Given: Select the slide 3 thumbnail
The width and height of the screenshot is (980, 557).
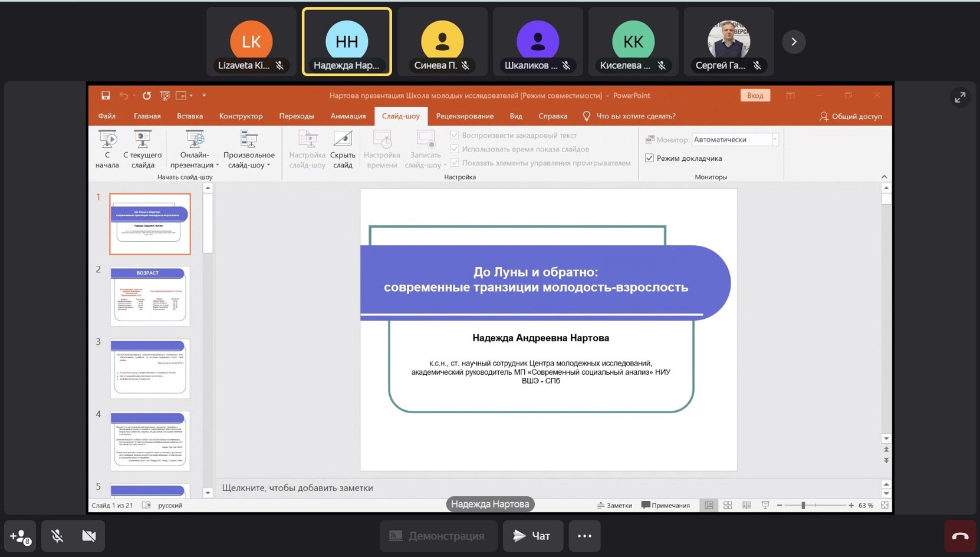Looking at the screenshot, I should coord(150,368).
